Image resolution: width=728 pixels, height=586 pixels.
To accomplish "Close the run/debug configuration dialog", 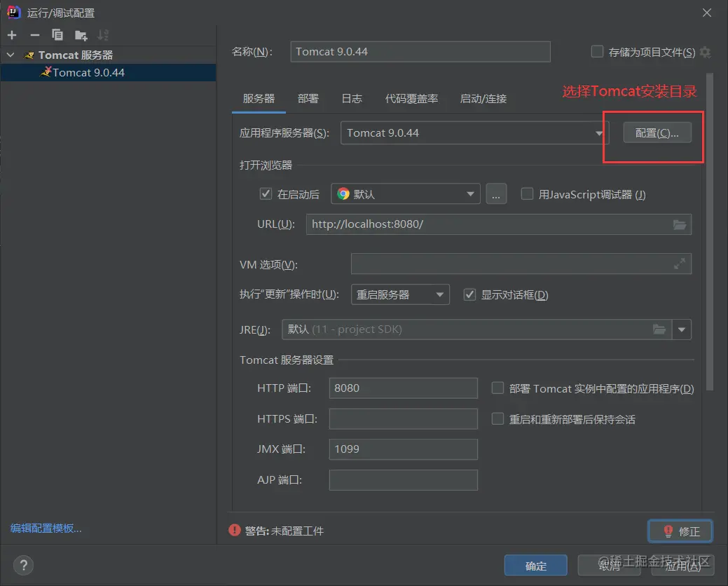I will [707, 13].
